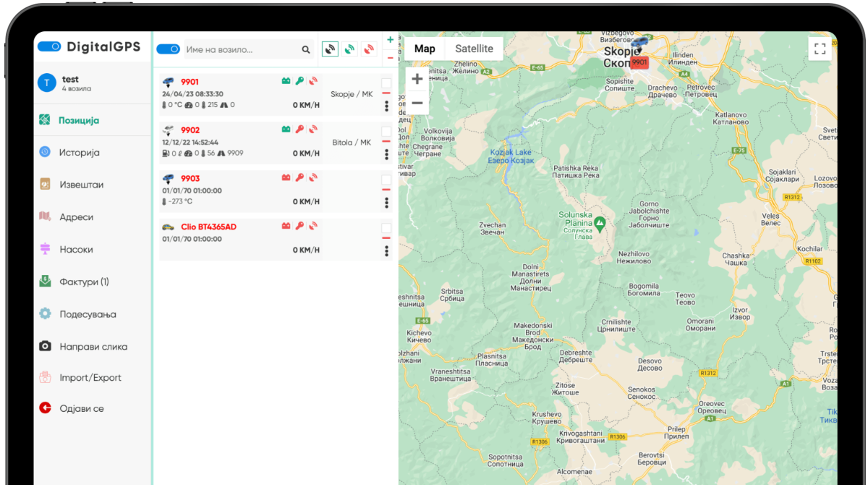This screenshot has height=485, width=868.
Task: Zoom in on the map
Action: click(x=417, y=79)
